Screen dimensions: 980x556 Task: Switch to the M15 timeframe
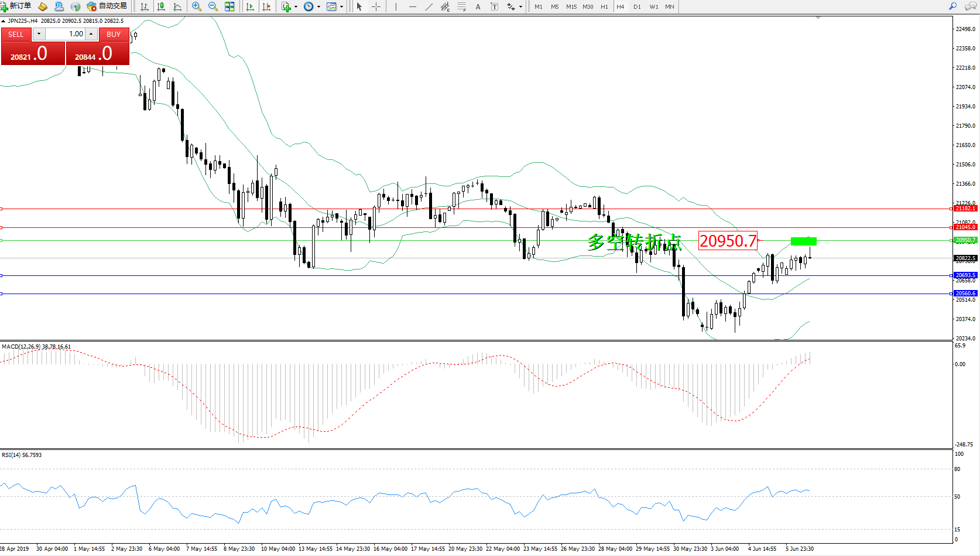point(571,6)
